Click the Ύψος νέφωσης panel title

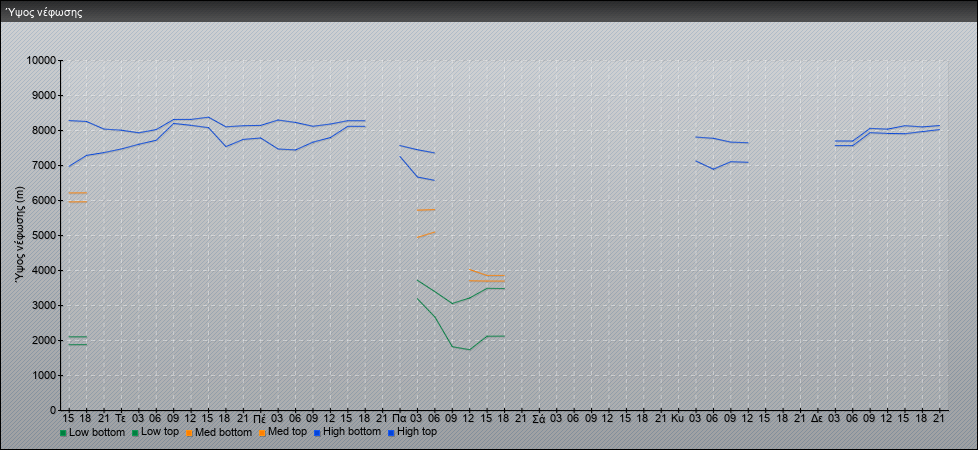(44, 12)
